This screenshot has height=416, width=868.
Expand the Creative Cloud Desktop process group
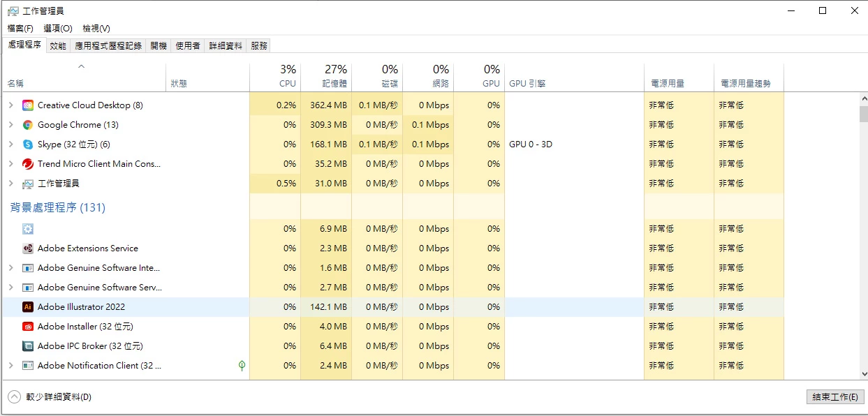[x=10, y=105]
